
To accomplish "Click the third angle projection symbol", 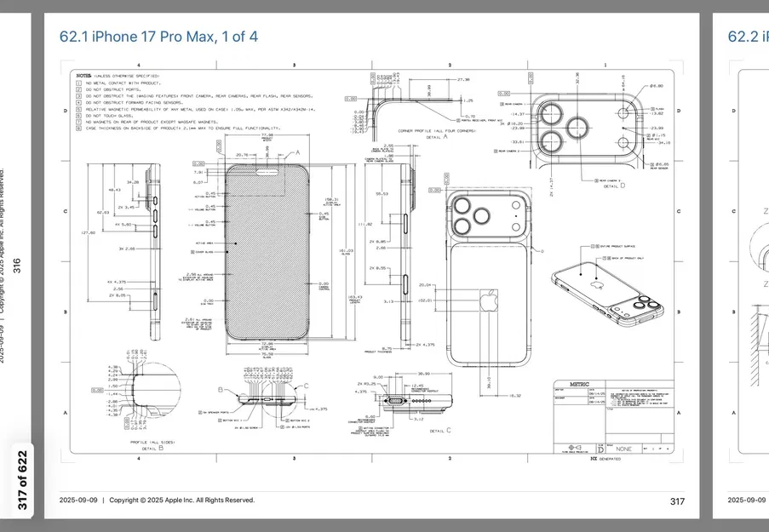I will pos(575,448).
